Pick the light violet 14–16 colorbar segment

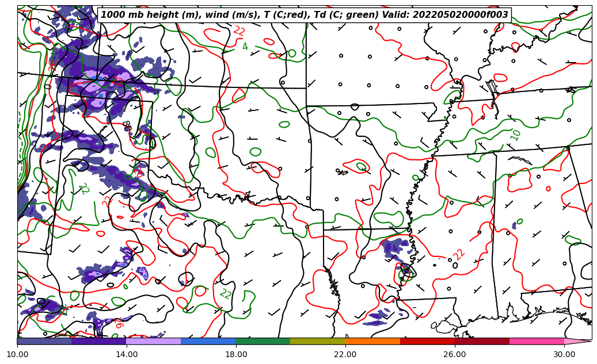point(154,341)
